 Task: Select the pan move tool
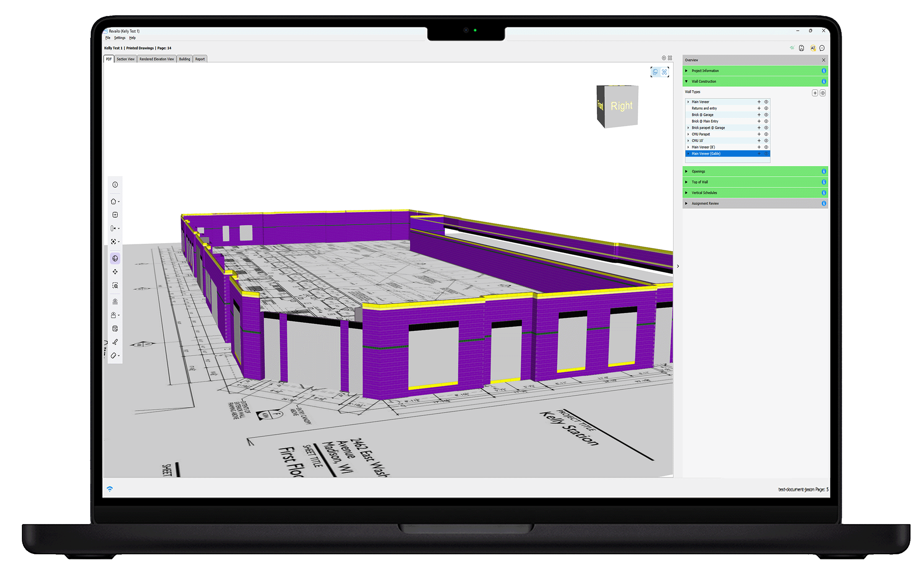pyautogui.click(x=115, y=272)
